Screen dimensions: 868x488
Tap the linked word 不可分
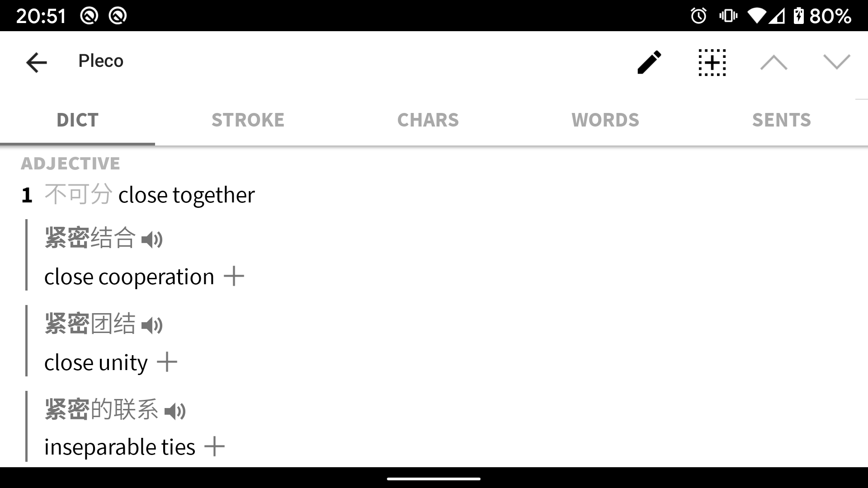[78, 195]
